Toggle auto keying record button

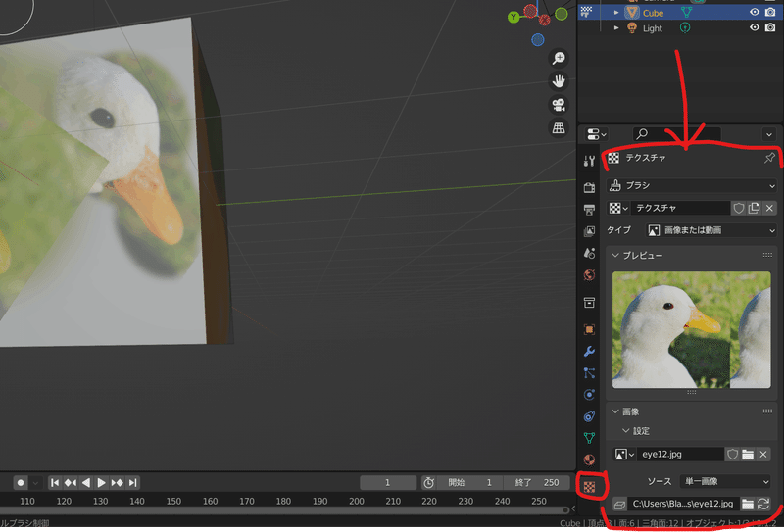pos(21,482)
